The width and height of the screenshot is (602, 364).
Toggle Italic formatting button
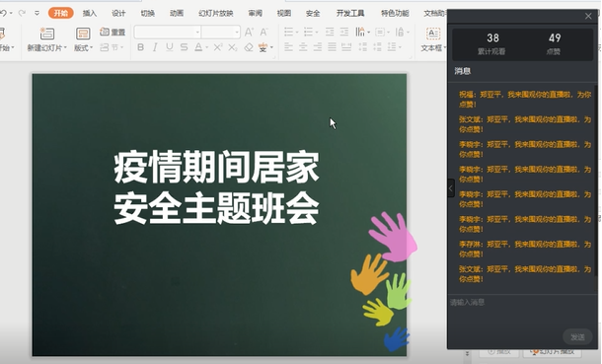(x=155, y=47)
